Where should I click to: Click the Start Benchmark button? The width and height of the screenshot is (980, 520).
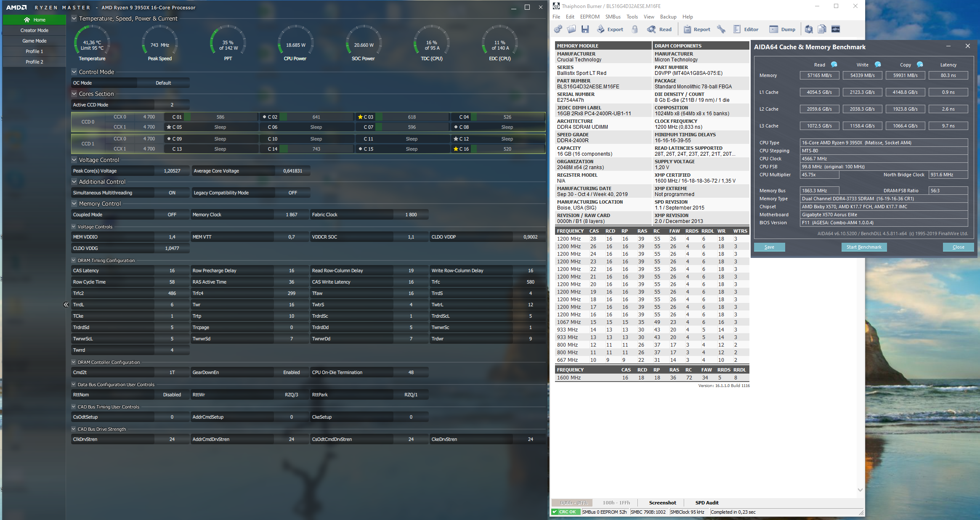point(864,247)
